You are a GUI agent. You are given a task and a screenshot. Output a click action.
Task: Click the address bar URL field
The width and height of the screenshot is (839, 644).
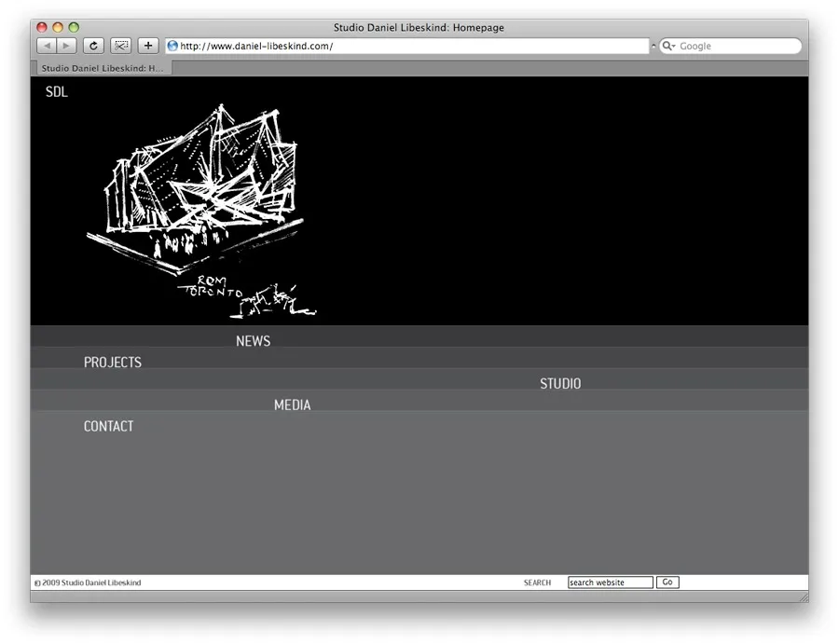click(x=406, y=46)
